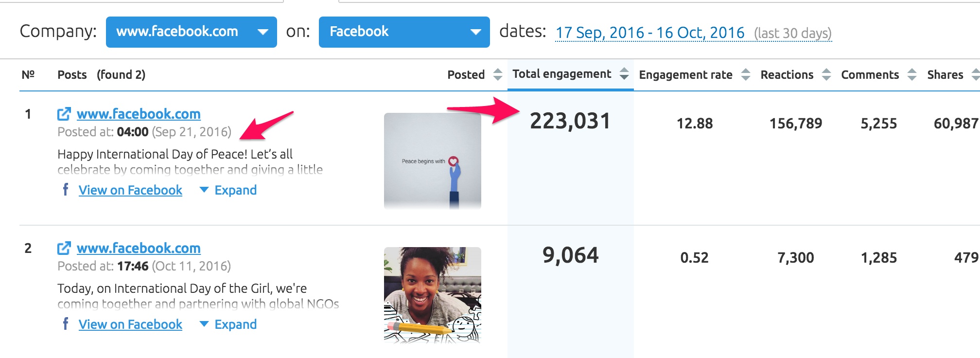
Task: Select the Total engagement column header
Action: coord(562,74)
